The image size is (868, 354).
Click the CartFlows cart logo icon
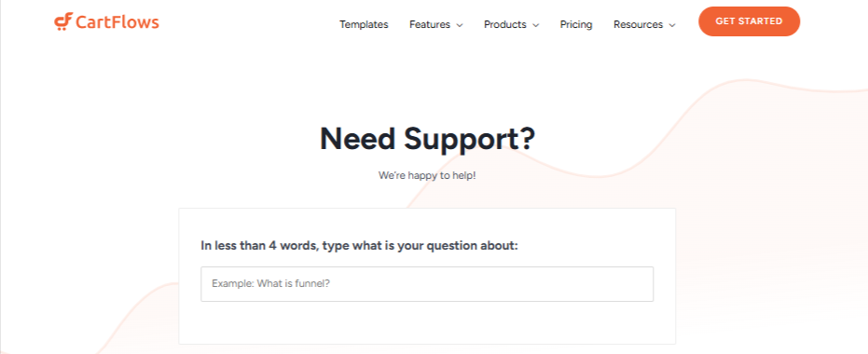pyautogui.click(x=63, y=21)
